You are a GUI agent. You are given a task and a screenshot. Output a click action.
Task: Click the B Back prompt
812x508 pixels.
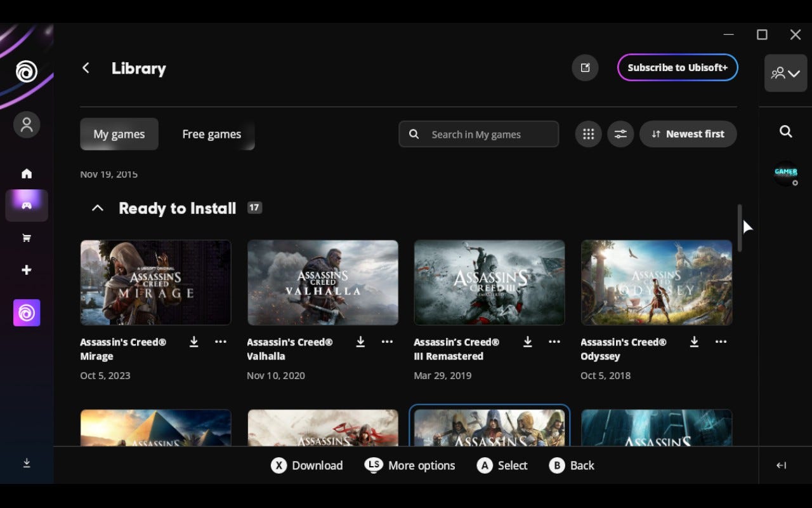point(572,465)
